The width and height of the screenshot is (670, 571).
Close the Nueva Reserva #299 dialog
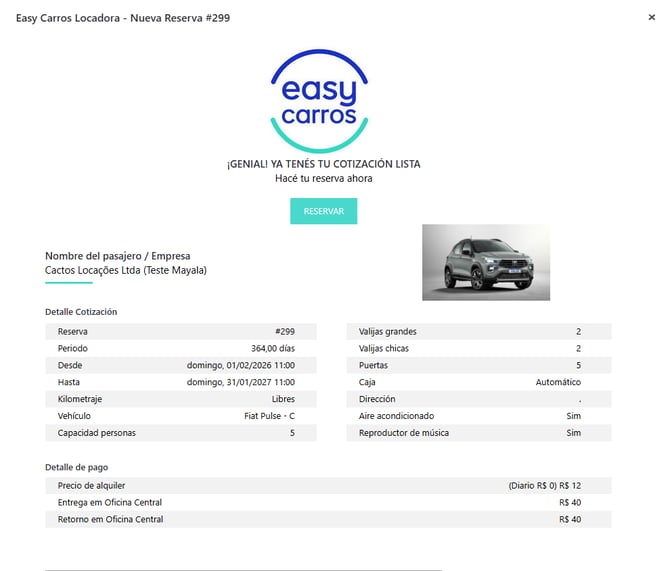coord(652,17)
